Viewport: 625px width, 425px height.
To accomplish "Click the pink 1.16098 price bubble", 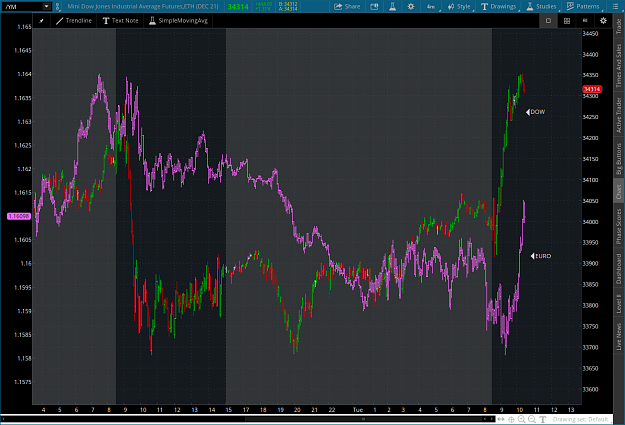I will pos(19,216).
